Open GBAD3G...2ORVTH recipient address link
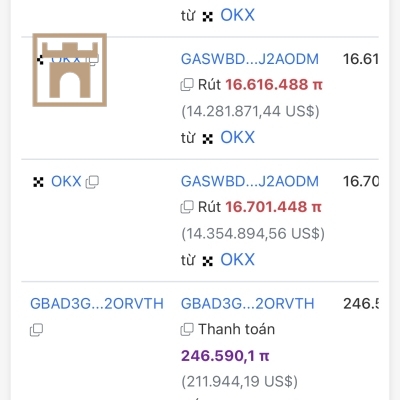The height and width of the screenshot is (400, 400). 247,304
